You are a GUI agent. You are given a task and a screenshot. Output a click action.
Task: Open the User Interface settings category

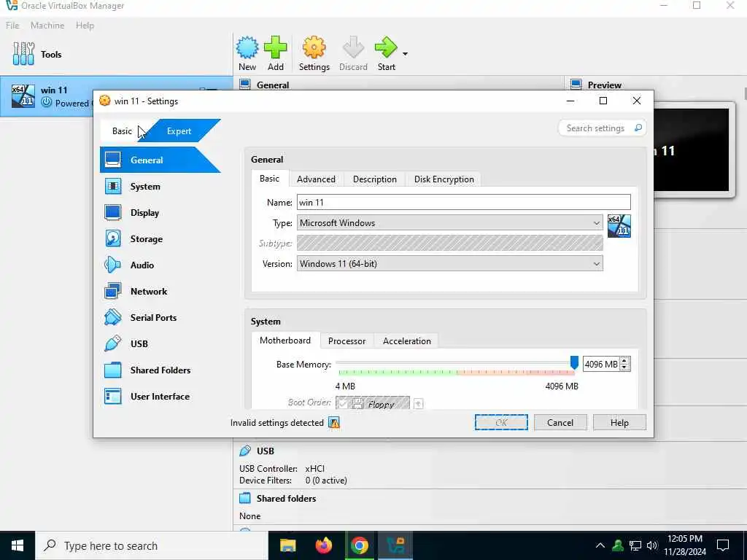[x=160, y=396]
